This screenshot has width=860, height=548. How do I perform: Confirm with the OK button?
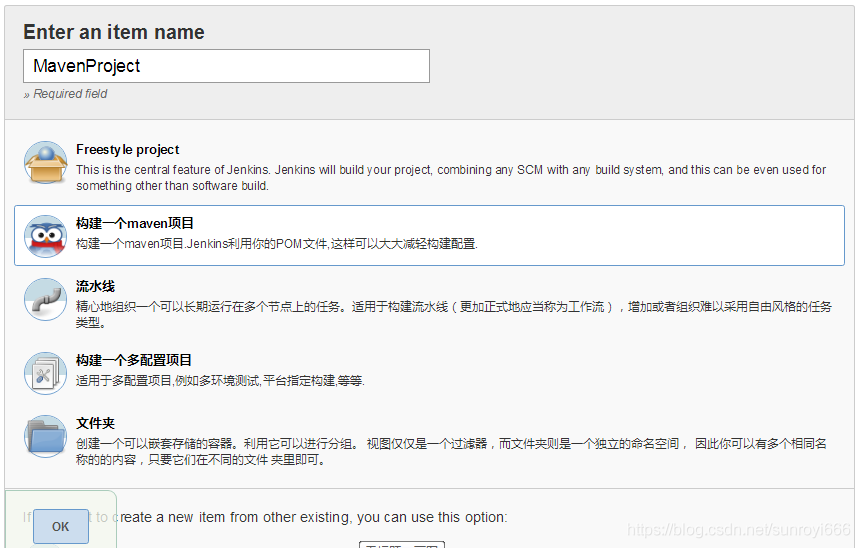[61, 527]
